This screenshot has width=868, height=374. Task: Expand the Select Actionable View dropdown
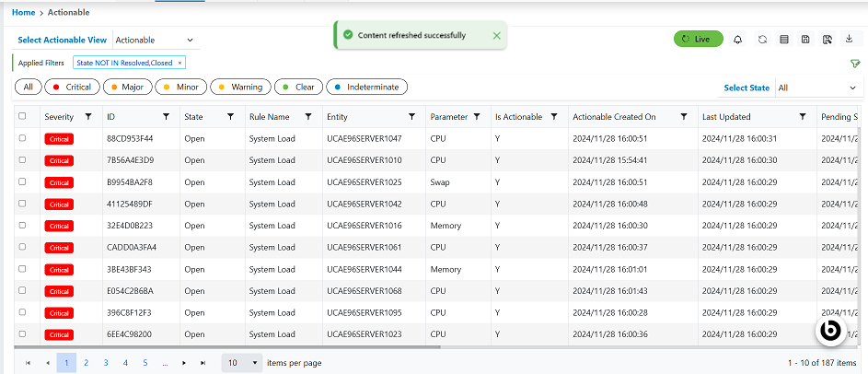pos(155,41)
